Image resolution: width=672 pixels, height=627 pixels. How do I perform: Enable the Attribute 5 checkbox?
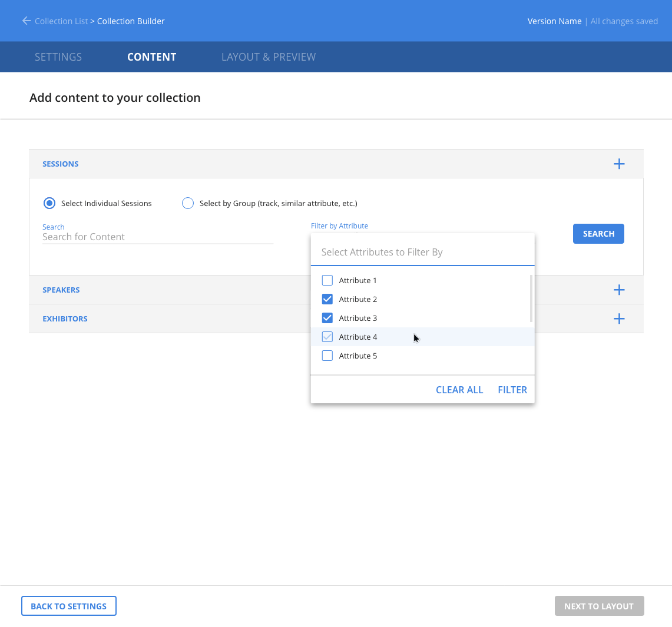(327, 356)
